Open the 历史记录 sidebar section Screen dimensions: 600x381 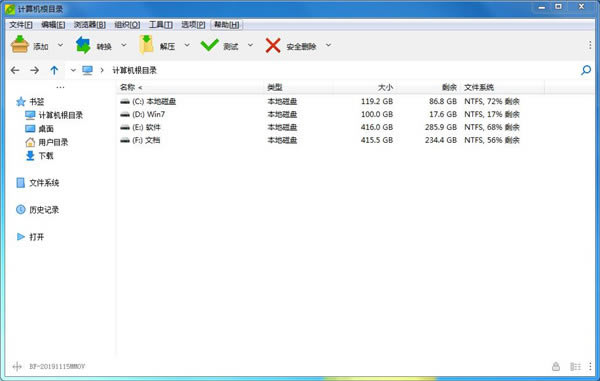(44, 210)
